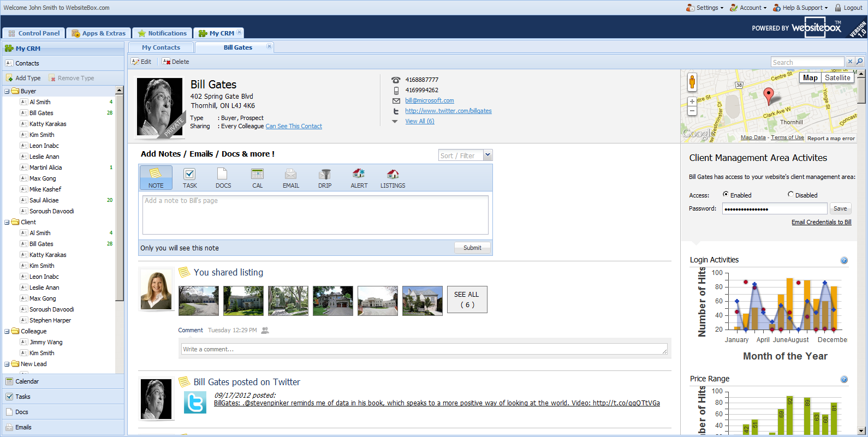This screenshot has width=868, height=437.
Task: Click the SEE ALL (6) listings button
Action: coord(467,300)
